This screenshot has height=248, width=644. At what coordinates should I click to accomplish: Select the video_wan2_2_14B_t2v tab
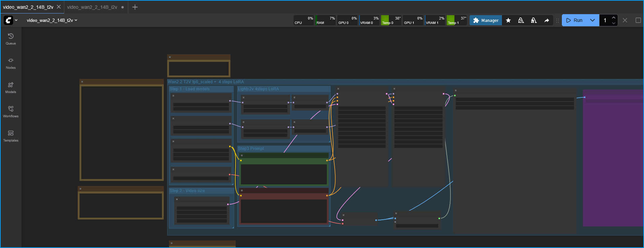pos(28,7)
